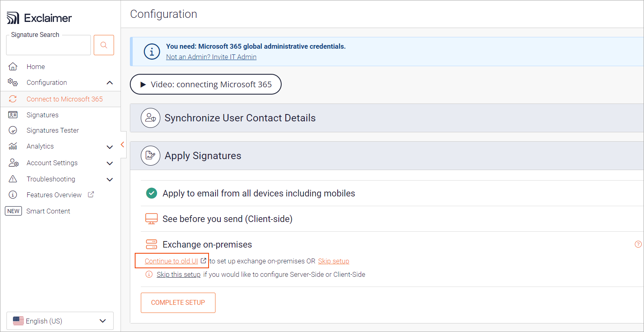This screenshot has width=644, height=332.
Task: Open the Signatures menu item
Action: tap(43, 115)
